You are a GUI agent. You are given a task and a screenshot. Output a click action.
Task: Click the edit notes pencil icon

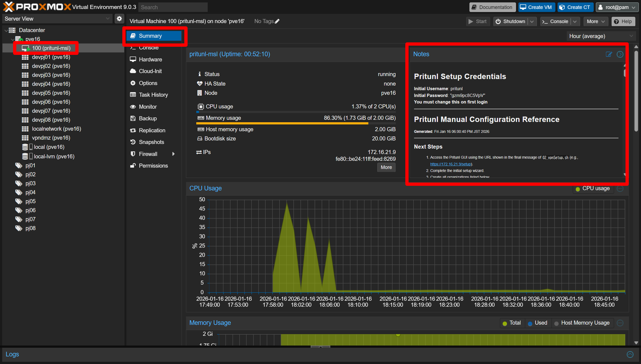609,54
